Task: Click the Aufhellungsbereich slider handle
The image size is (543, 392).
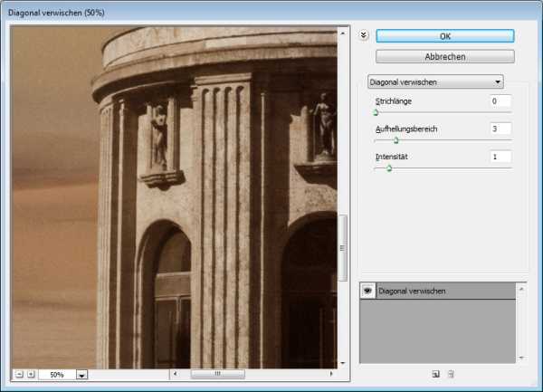Action: click(395, 140)
